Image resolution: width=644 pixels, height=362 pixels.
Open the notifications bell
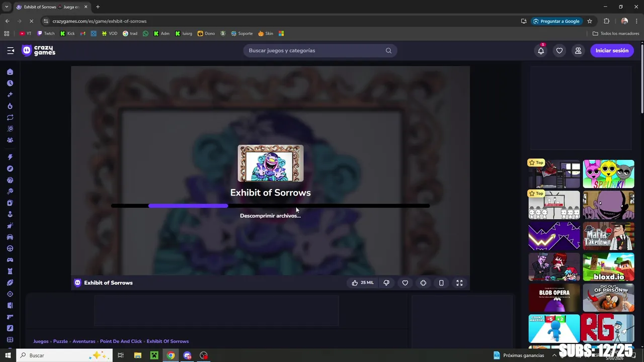coord(541,50)
